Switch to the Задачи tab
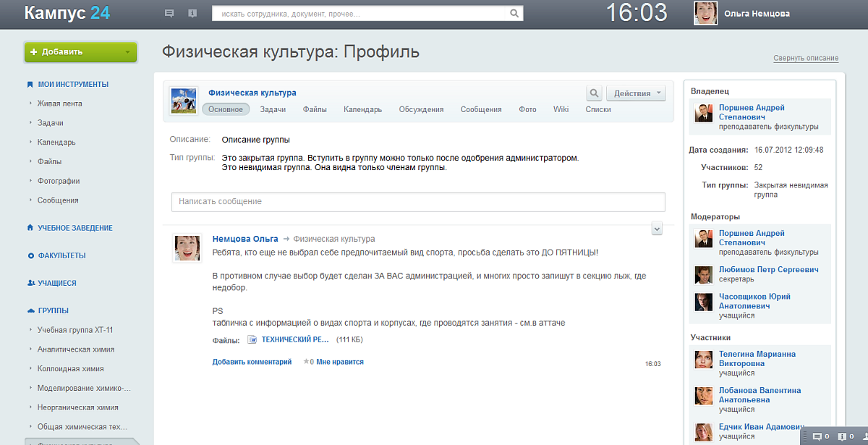Image resolution: width=868 pixels, height=445 pixels. 273,109
